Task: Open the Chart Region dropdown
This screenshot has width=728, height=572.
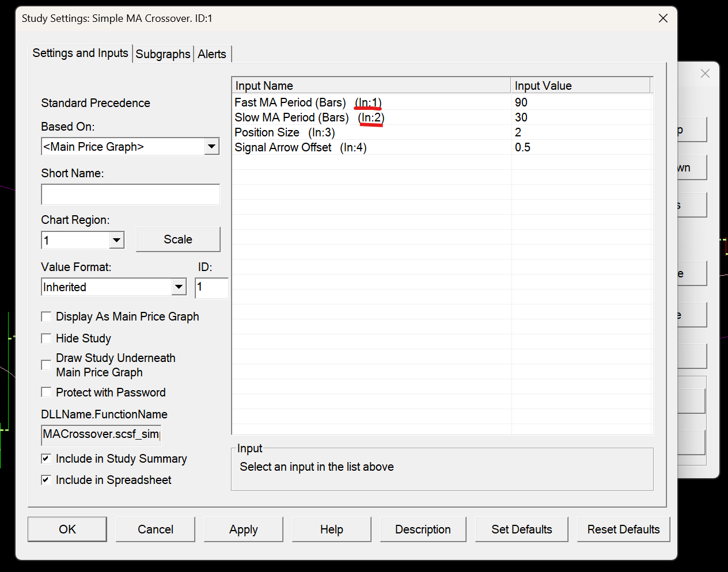Action: coord(116,240)
